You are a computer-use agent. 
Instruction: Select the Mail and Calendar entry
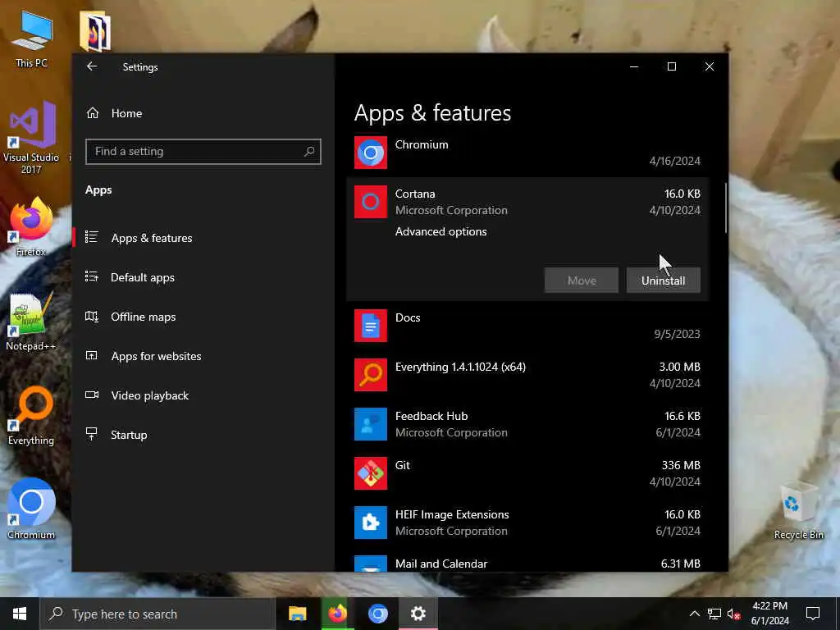click(527, 564)
